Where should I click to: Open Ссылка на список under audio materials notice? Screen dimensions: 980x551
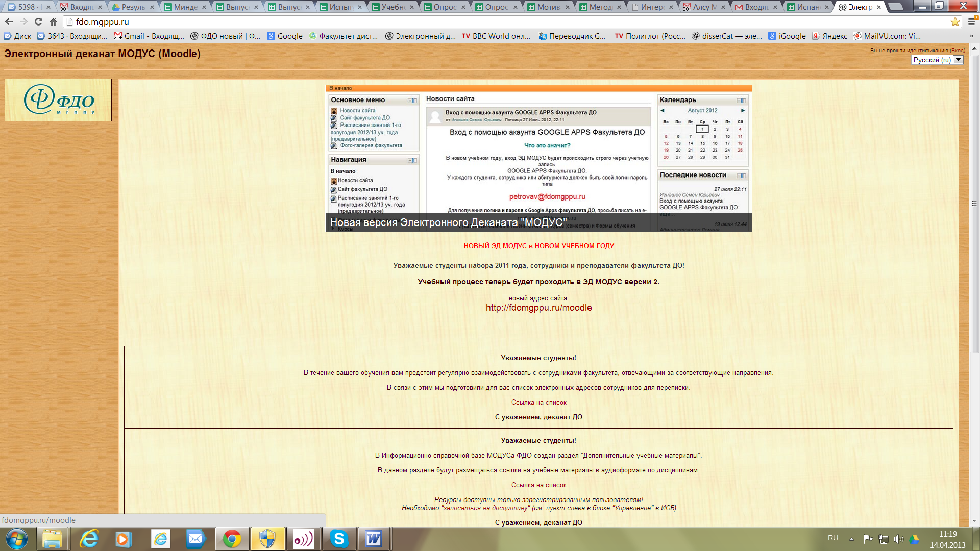click(x=538, y=485)
